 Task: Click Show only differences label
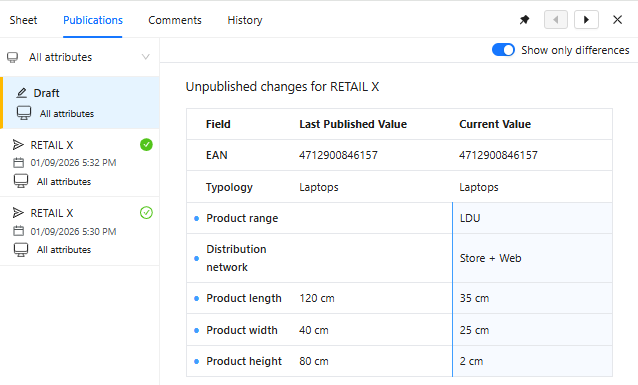click(575, 50)
